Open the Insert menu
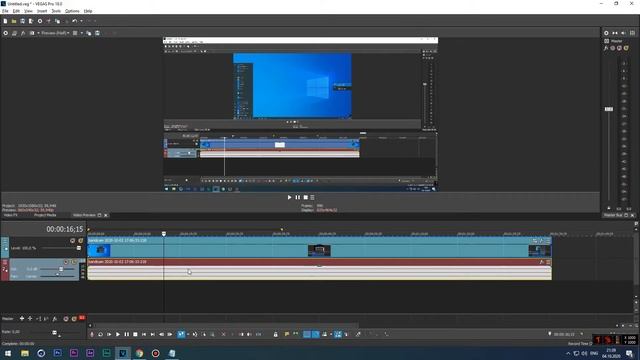640x360 pixels. pyautogui.click(x=42, y=11)
